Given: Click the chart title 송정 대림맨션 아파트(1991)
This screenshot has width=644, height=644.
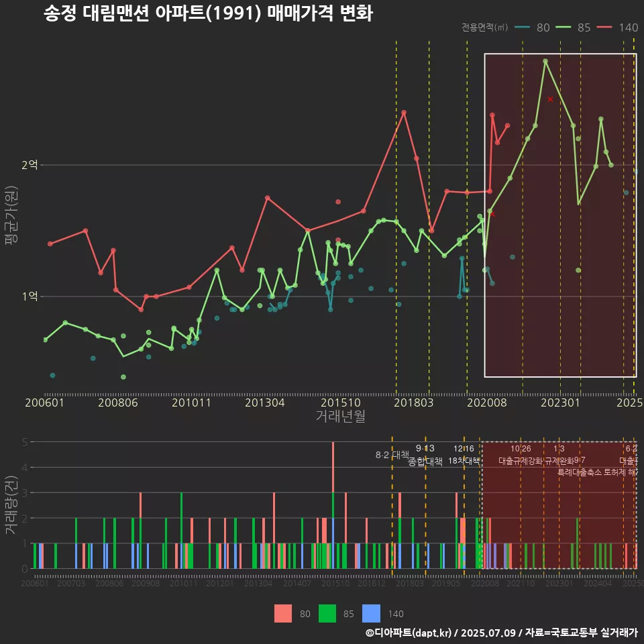Looking at the screenshot, I should tap(152, 13).
